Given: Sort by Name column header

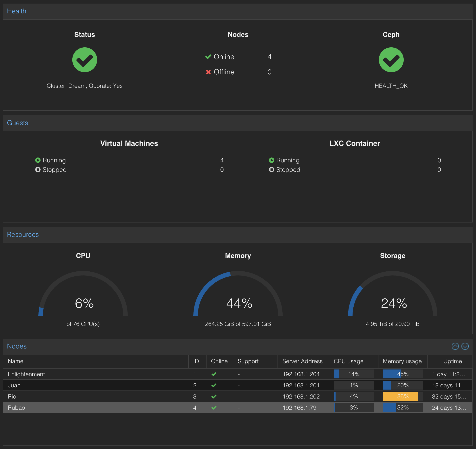Looking at the screenshot, I should tap(16, 361).
